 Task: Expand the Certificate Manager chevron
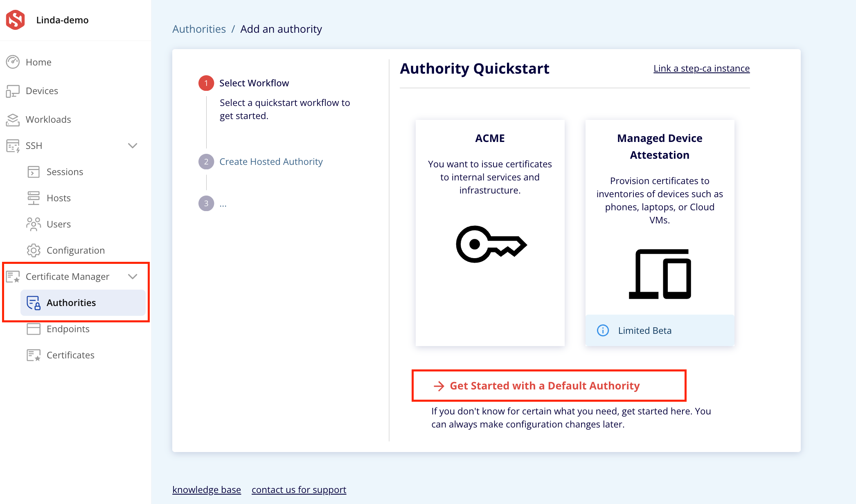pos(133,277)
